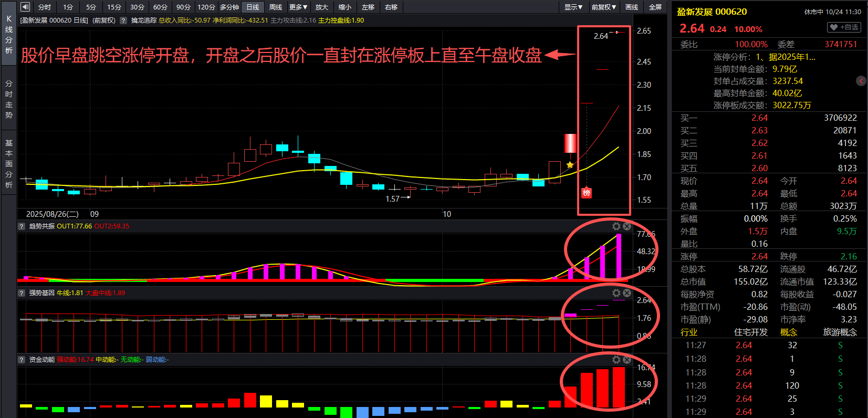This screenshot has width=868, height=418.
Task: Expand the 更多 timeframe dropdown
Action: (x=298, y=7)
